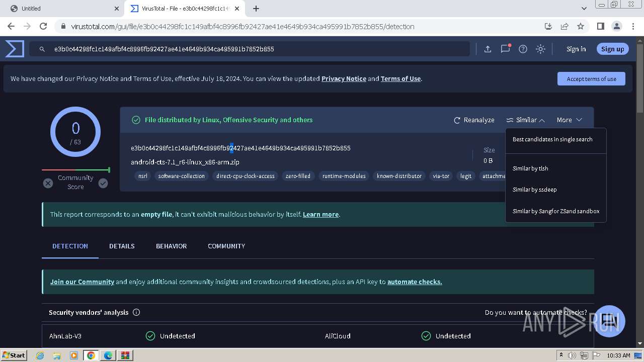Click the android-cts zip file name
Screen dimensions: 644x362
tap(185, 162)
